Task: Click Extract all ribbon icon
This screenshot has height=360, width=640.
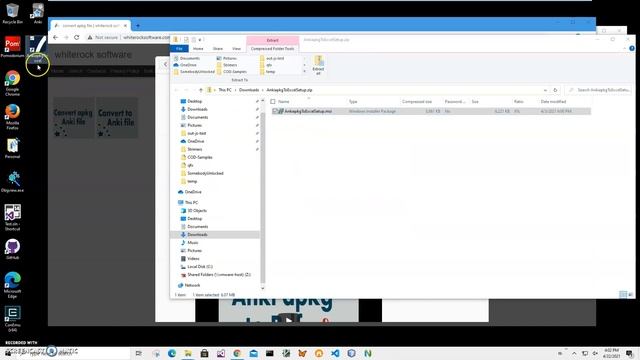Action: 318,65
